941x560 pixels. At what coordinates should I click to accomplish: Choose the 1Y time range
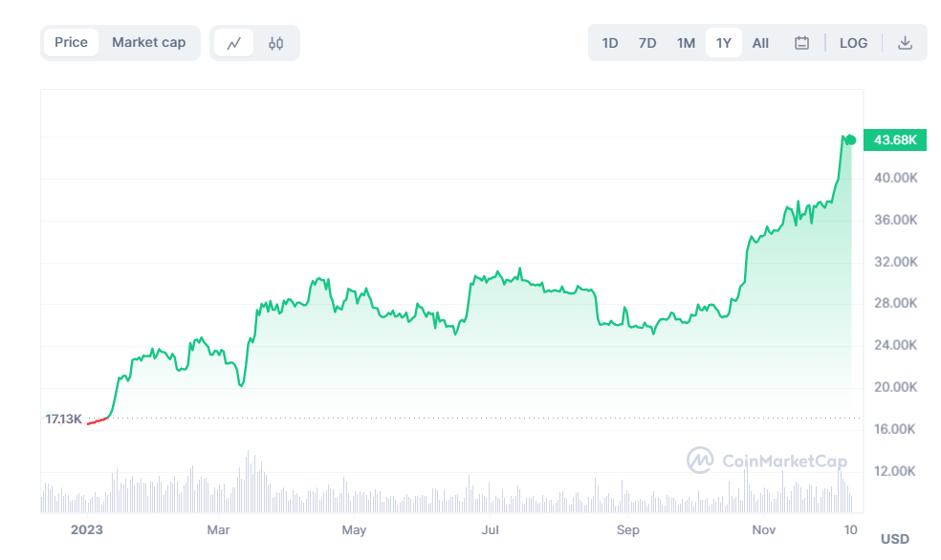[x=724, y=43]
